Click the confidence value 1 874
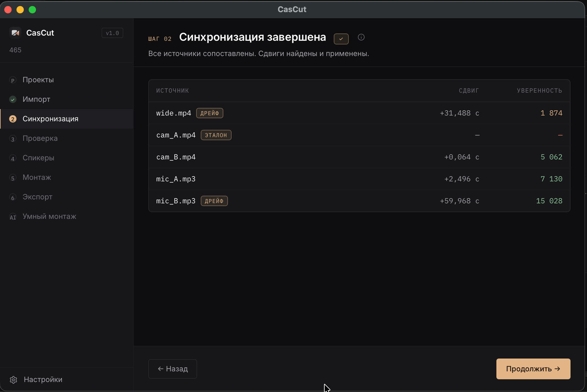587x392 pixels. click(551, 113)
